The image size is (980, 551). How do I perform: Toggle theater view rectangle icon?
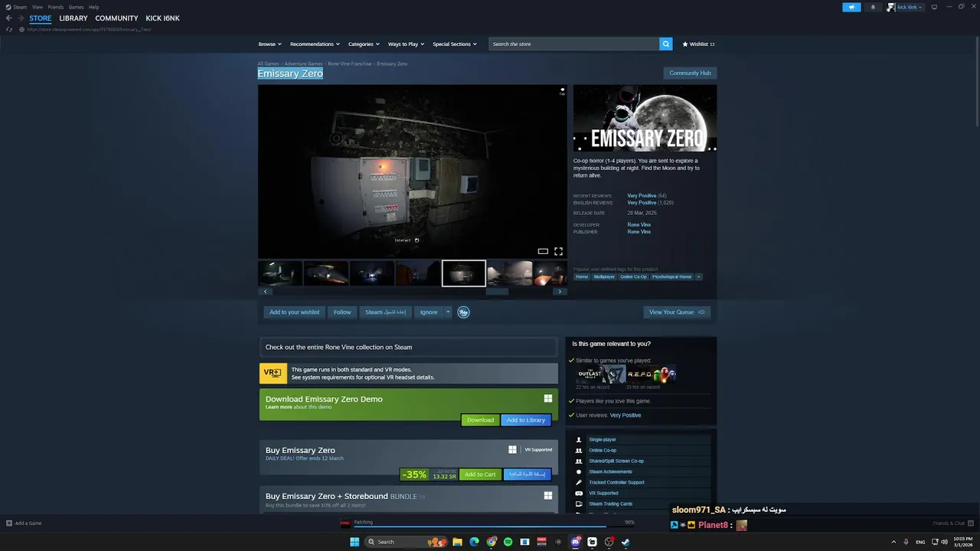click(x=543, y=251)
